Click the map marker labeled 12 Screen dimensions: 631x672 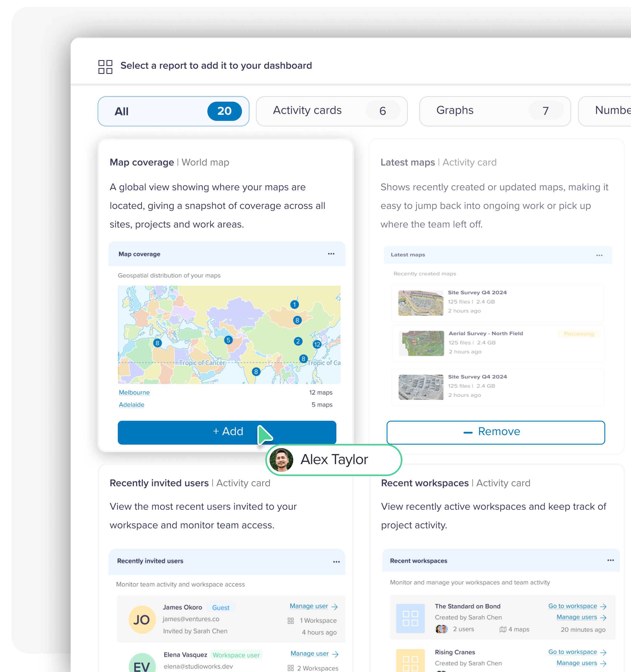coord(317,344)
